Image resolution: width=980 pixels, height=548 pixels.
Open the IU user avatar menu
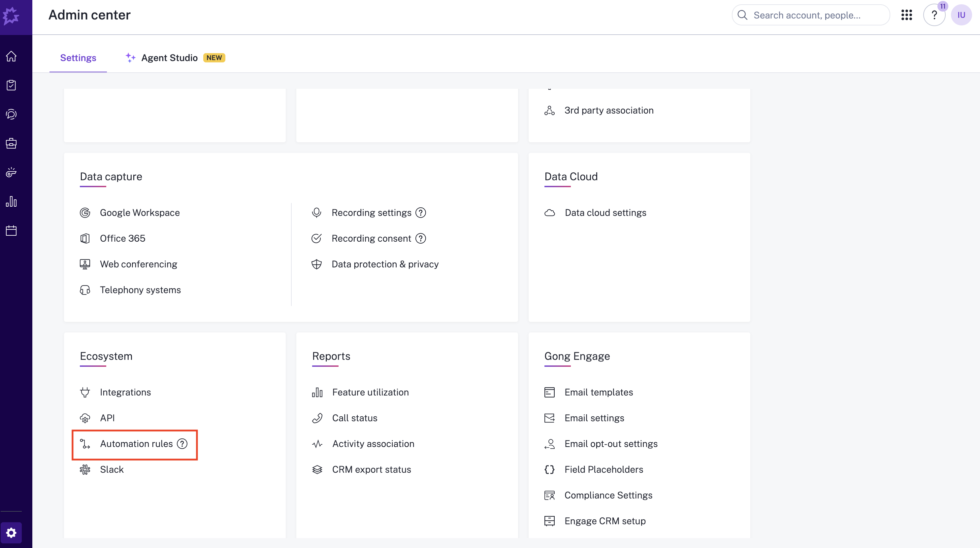click(962, 15)
